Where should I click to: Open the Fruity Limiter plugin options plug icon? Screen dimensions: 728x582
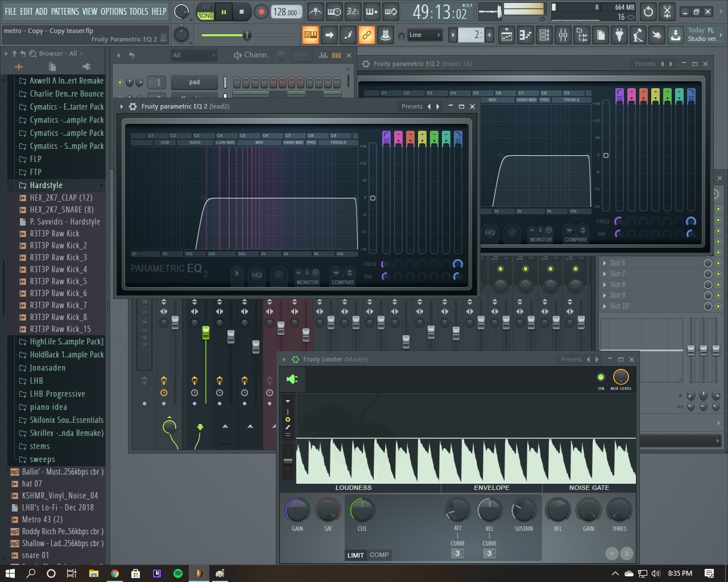point(292,379)
